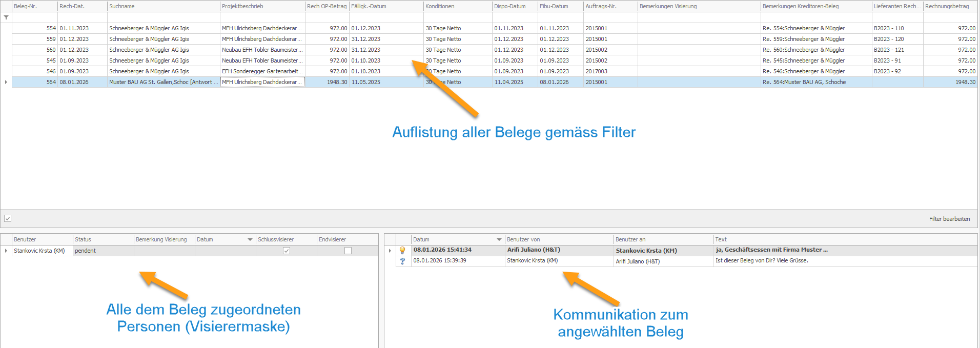This screenshot has width=980, height=348.
Task: Open the Datum sort dropdown in communication panel
Action: point(499,239)
